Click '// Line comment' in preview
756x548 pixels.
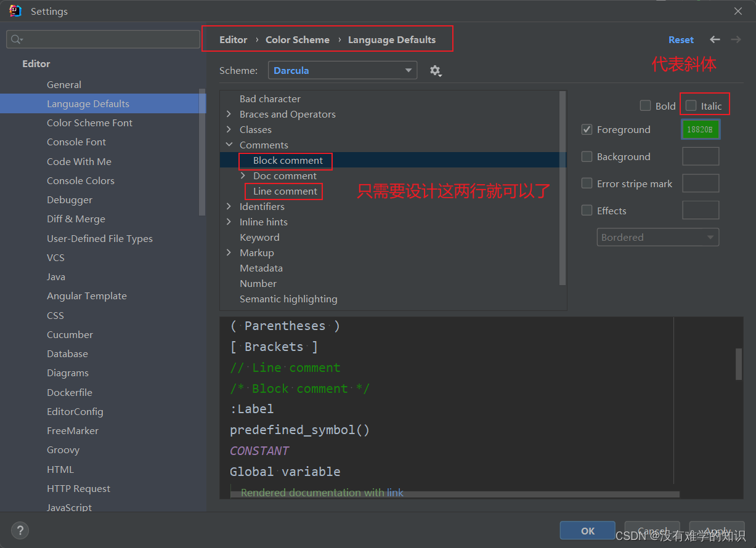pos(285,368)
